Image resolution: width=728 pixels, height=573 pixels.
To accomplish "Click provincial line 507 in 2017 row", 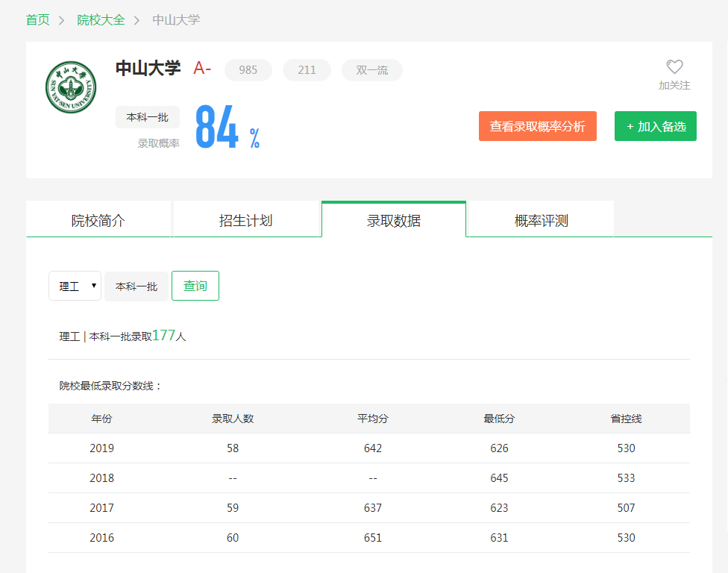I will pos(626,507).
